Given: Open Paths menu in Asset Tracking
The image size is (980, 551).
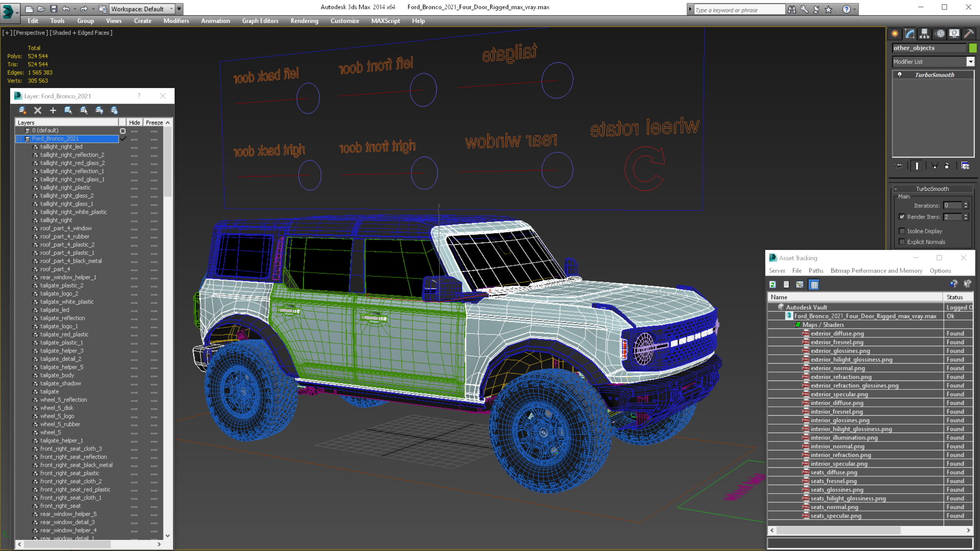Looking at the screenshot, I should click(816, 271).
